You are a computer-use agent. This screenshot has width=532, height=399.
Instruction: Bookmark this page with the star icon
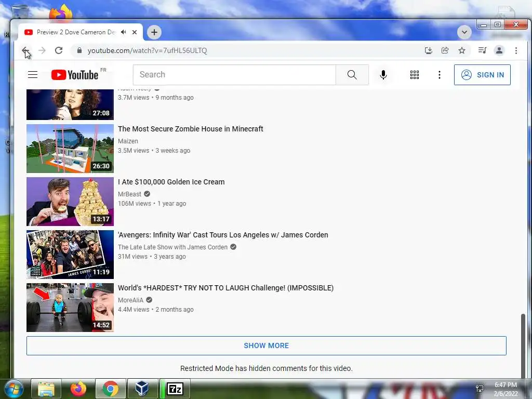coord(462,50)
